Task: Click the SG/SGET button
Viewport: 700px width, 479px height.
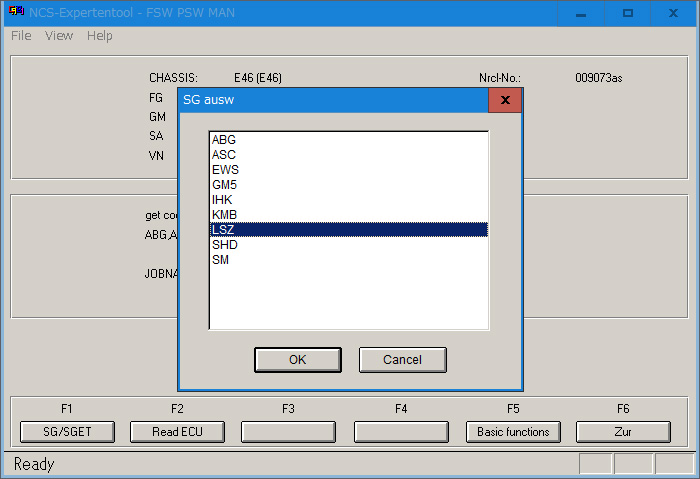Action: (67, 432)
